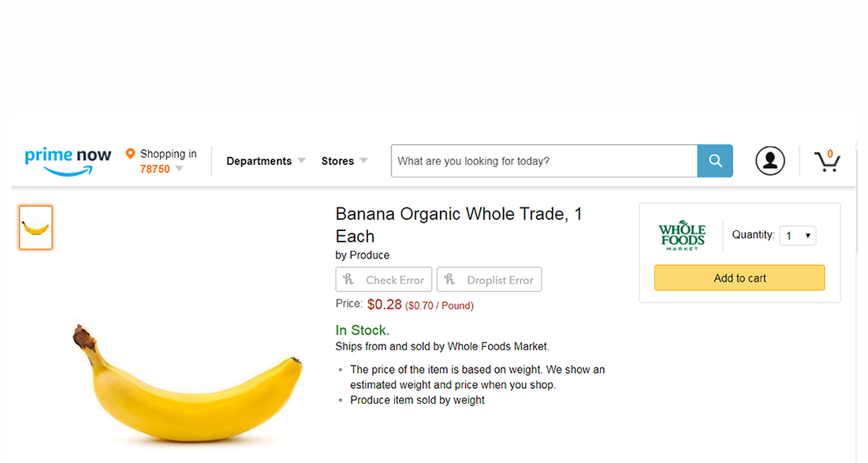This screenshot has height=463, width=868.
Task: Click the Check Error button
Action: pos(383,279)
